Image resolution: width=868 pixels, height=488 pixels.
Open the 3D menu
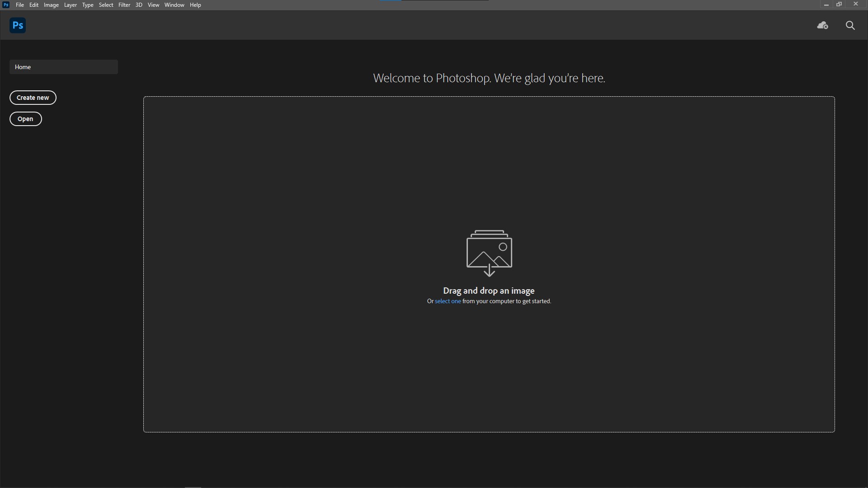point(139,5)
